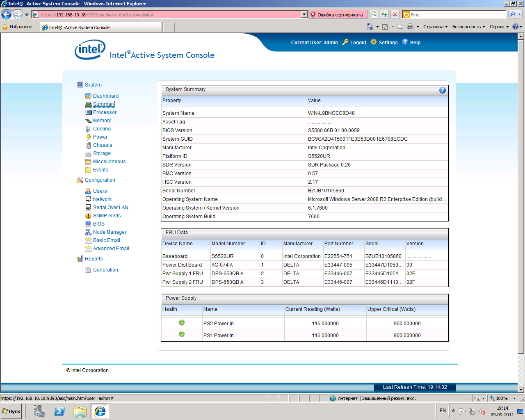Open the Processor page link
525x420 pixels.
[105, 112]
